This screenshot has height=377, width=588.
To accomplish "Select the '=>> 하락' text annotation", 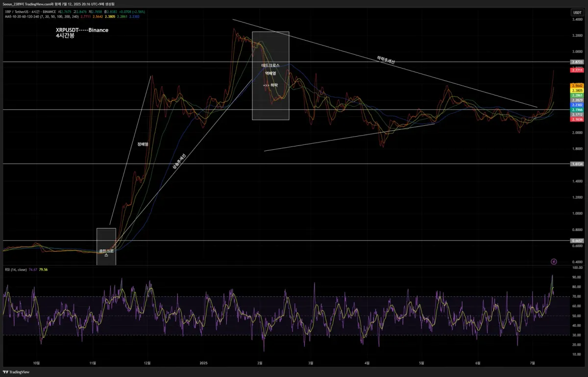I will (270, 85).
